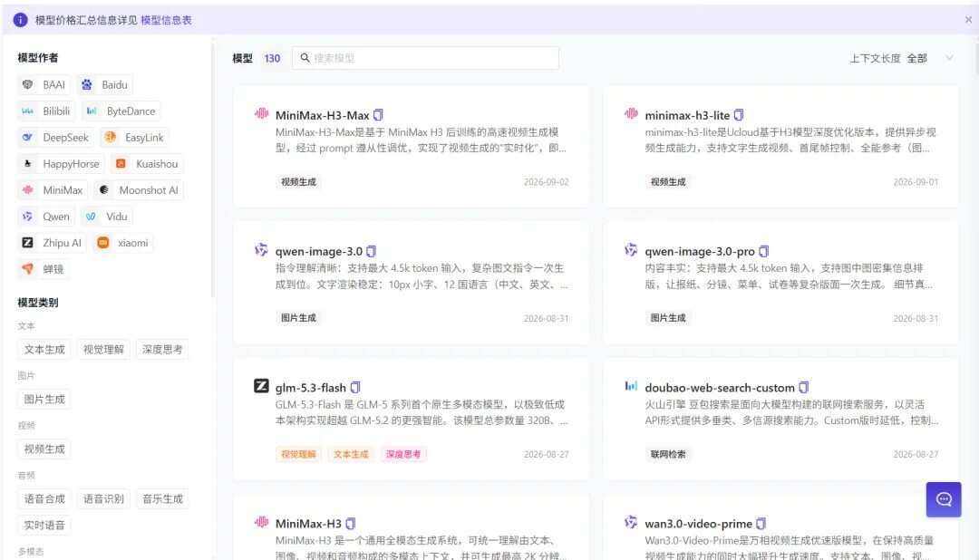Click the Zhipu logo on glm-5.3-flash card
979x560 pixels.
[x=261, y=386]
